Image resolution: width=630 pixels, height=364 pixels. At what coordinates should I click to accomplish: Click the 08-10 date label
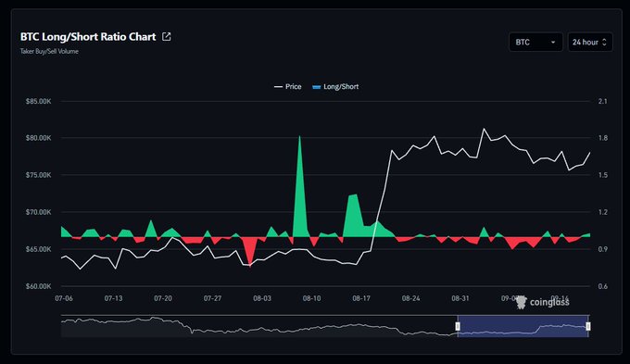(x=312, y=298)
